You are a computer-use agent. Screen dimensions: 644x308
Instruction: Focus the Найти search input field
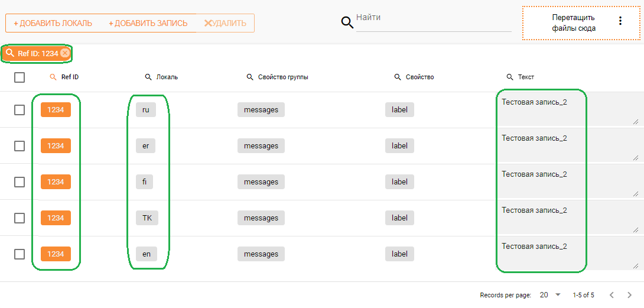433,22
